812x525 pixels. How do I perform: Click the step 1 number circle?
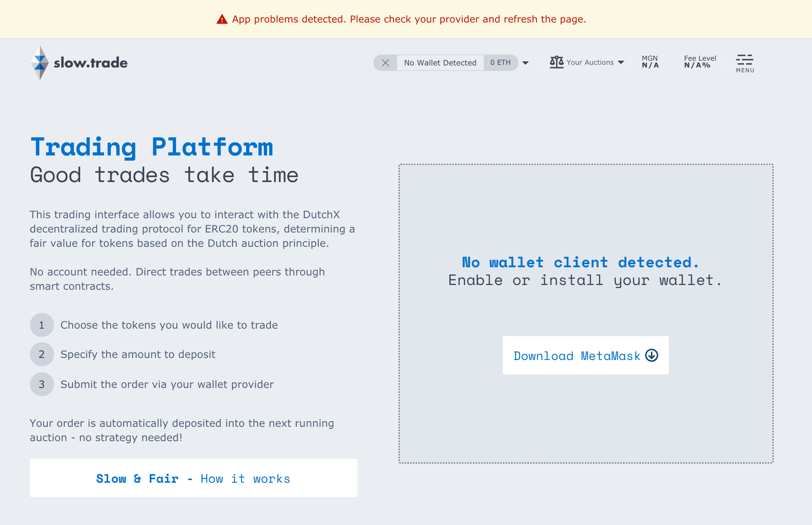pos(42,325)
